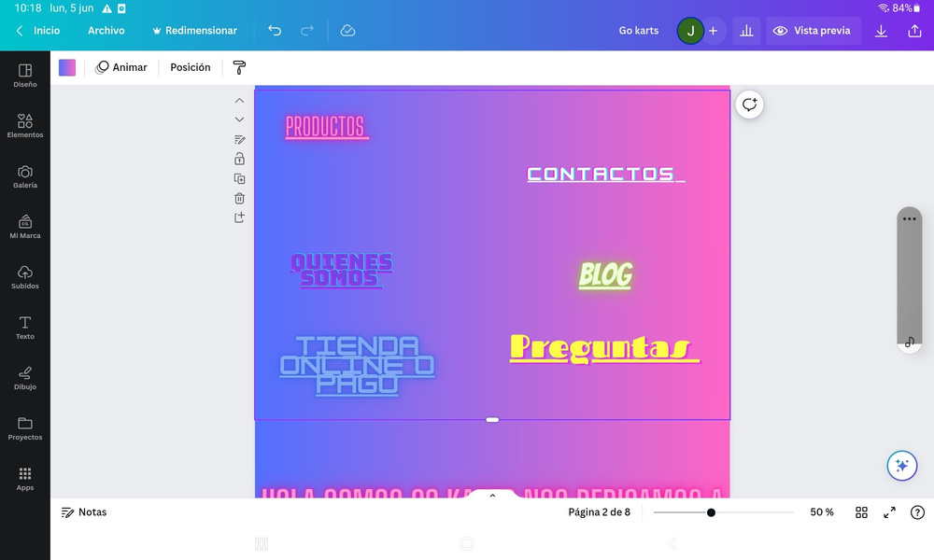This screenshot has height=560, width=934.
Task: Move page down with chevron
Action: (x=239, y=119)
